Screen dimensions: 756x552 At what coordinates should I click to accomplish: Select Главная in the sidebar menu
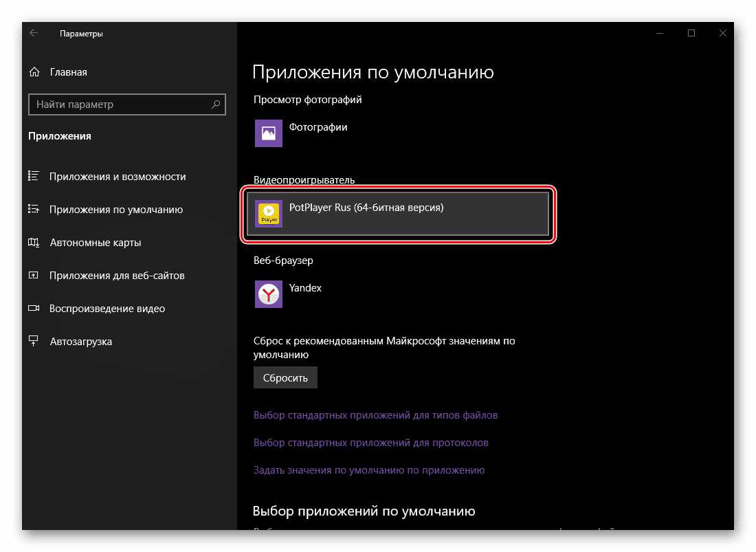coord(69,71)
